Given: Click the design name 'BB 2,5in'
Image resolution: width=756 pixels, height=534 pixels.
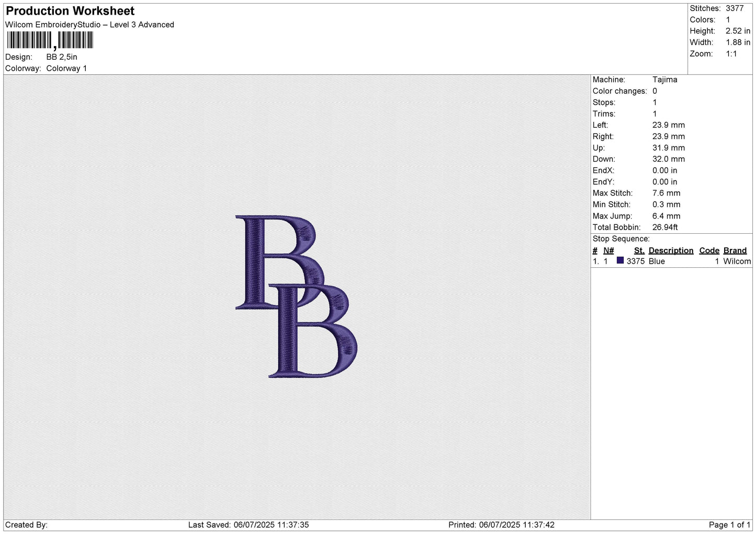Looking at the screenshot, I should pyautogui.click(x=62, y=57).
